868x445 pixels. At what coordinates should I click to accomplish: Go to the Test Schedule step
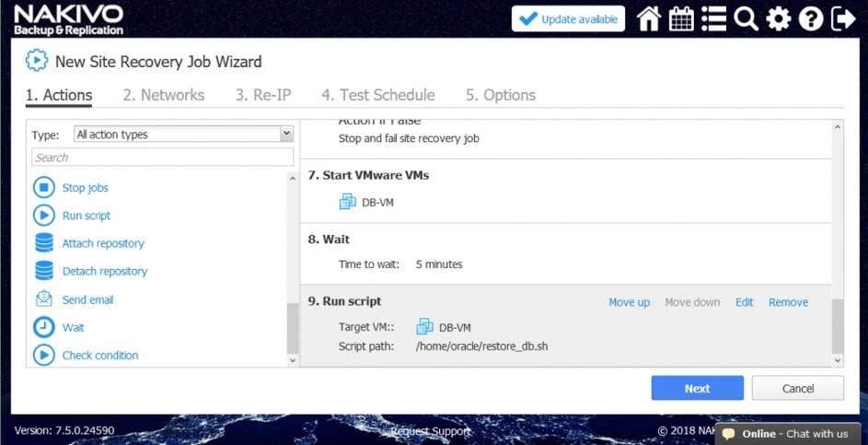[x=377, y=95]
